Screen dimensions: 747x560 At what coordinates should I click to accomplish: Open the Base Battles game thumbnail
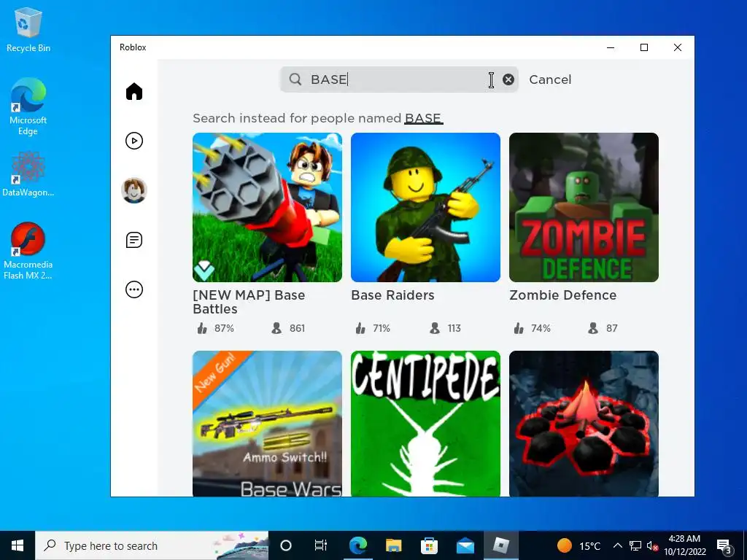[x=267, y=207]
